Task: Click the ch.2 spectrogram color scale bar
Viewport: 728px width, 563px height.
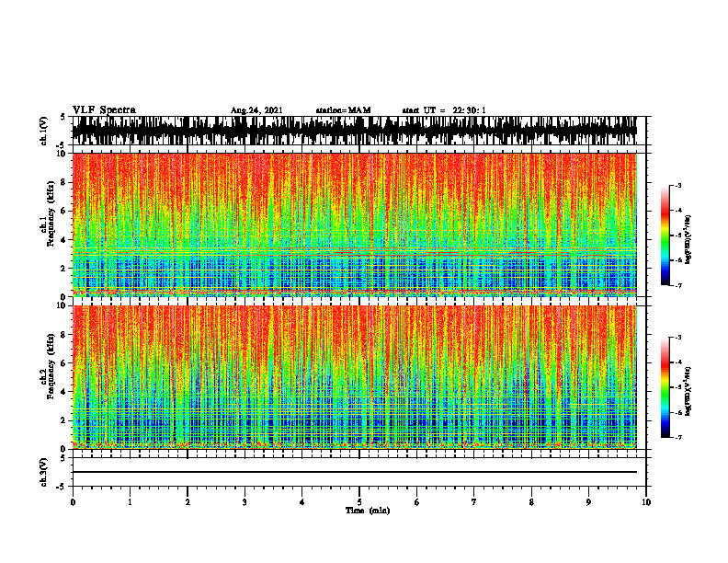Action: coord(665,387)
